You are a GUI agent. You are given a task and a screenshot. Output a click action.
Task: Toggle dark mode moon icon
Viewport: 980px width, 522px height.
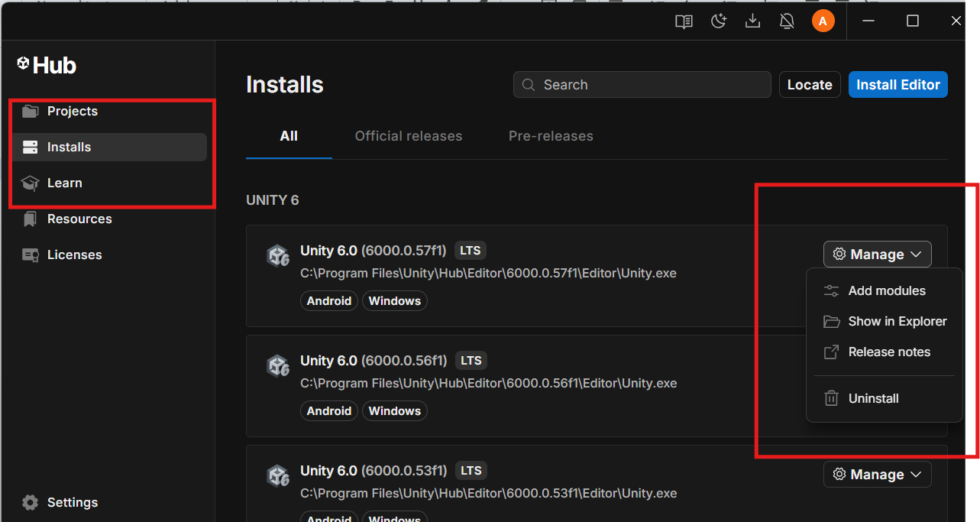tap(718, 21)
